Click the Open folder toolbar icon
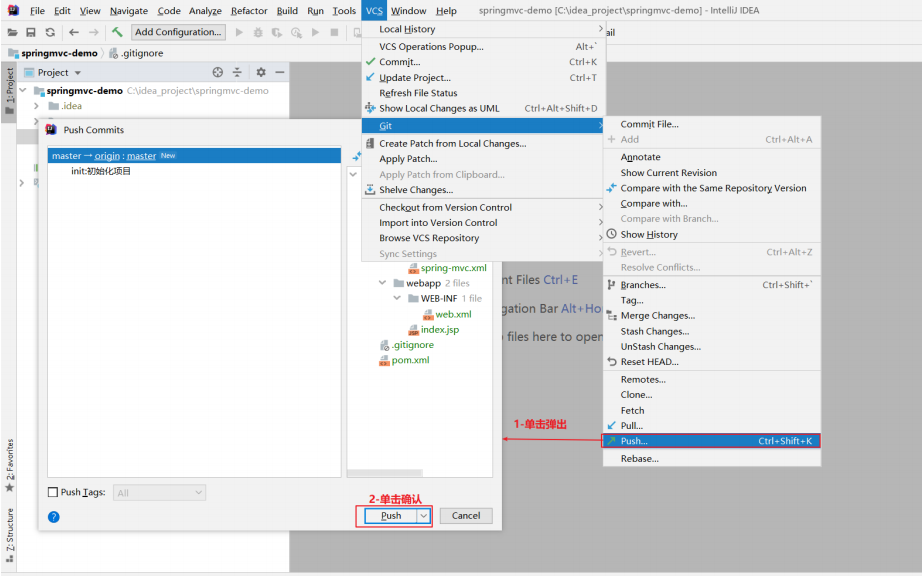The image size is (922, 576). (12, 32)
